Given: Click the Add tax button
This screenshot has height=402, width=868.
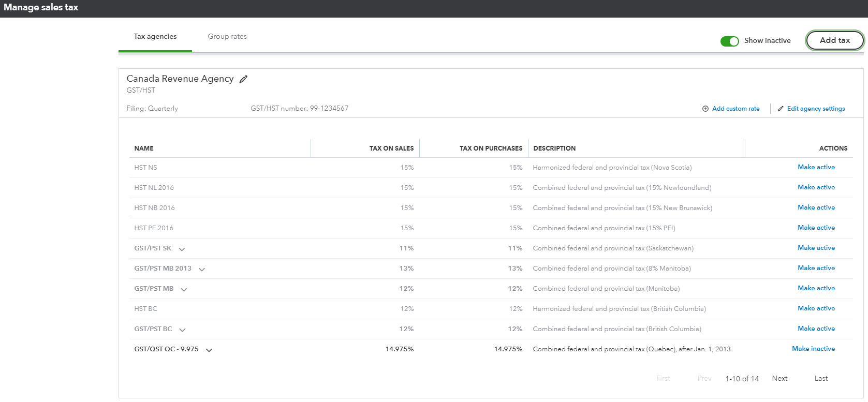Looking at the screenshot, I should (835, 40).
